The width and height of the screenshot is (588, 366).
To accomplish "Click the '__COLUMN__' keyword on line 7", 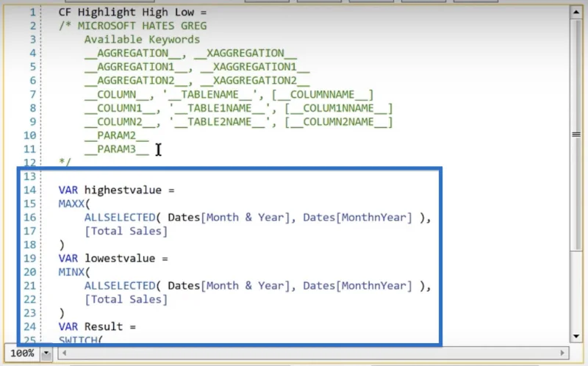I will [x=116, y=94].
